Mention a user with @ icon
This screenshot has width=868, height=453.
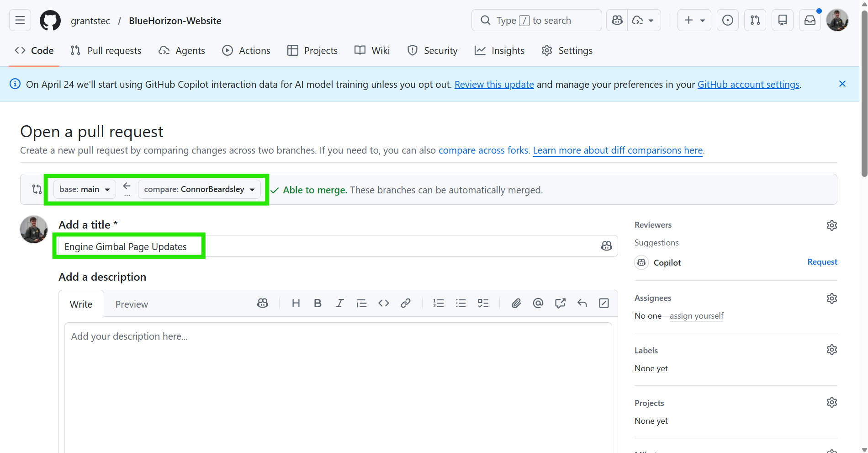click(x=538, y=303)
